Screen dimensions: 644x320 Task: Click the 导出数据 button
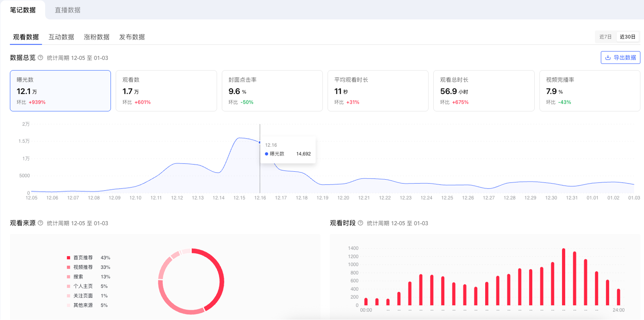620,57
